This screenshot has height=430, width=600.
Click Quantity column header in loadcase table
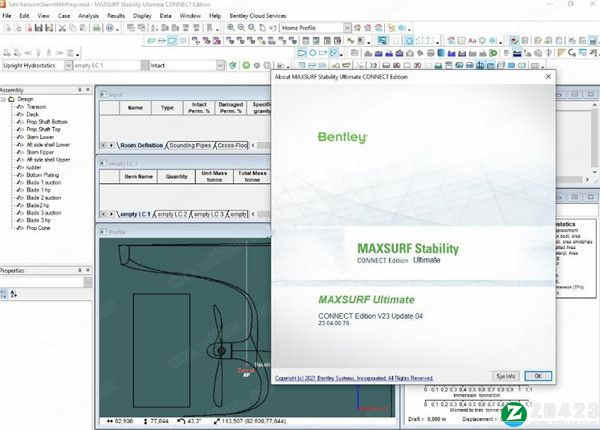tap(176, 176)
